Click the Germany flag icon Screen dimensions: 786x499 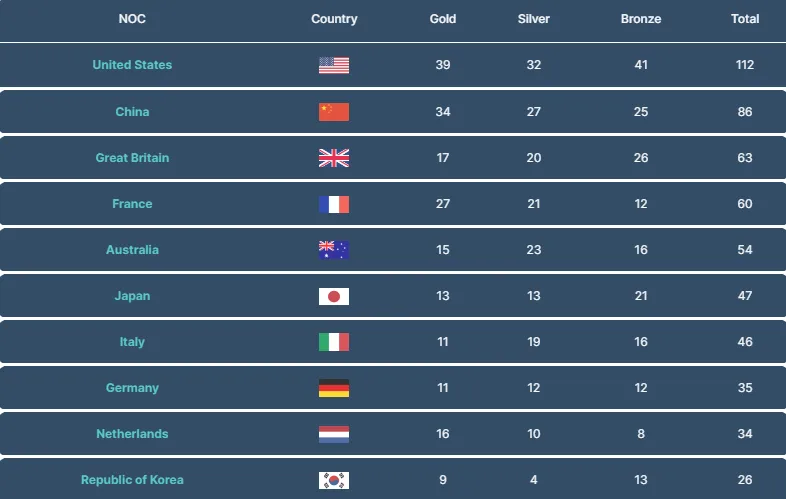[x=334, y=388]
